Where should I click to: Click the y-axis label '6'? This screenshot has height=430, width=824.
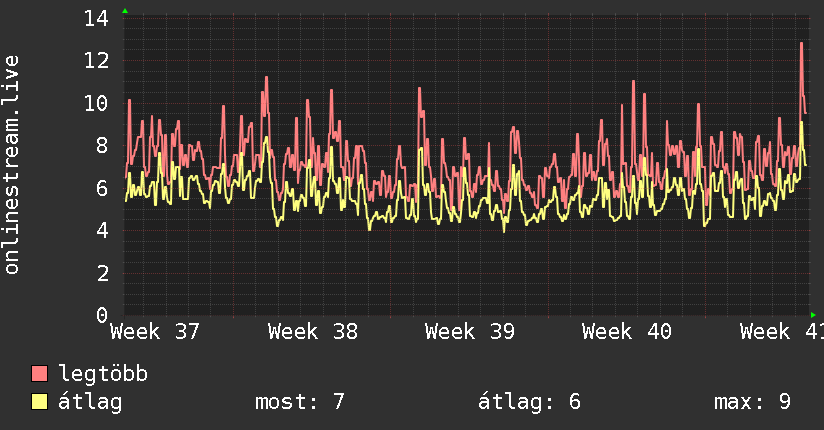tap(102, 188)
